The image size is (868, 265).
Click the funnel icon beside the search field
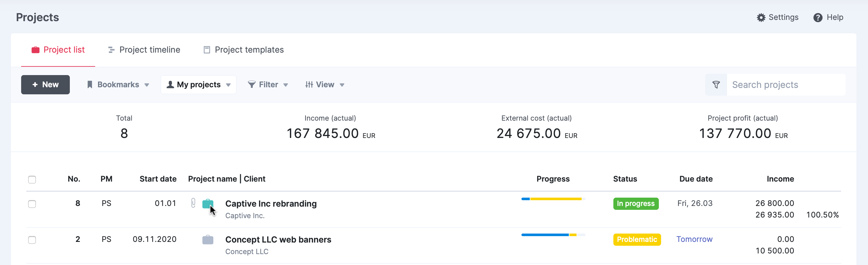point(716,85)
